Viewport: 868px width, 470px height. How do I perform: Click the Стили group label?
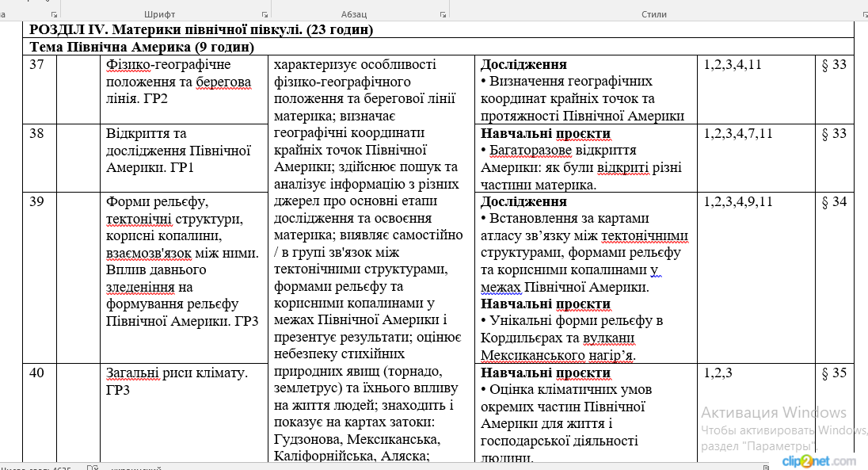(653, 14)
